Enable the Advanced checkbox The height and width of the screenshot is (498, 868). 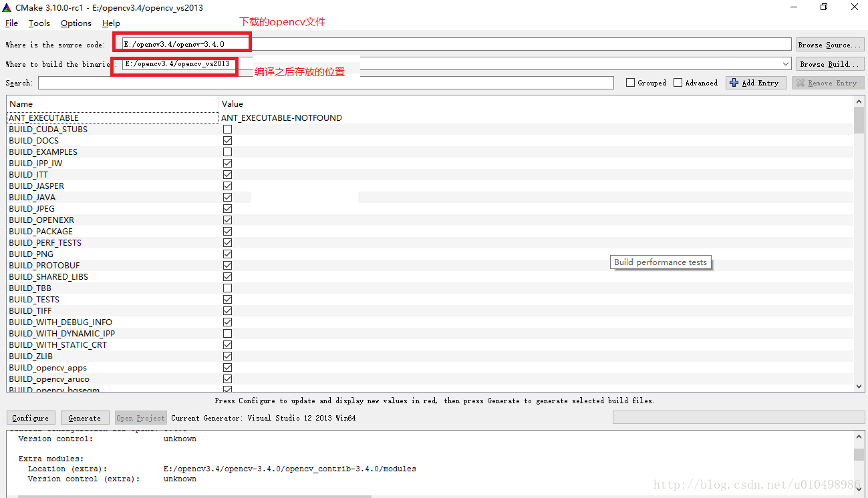click(x=678, y=83)
